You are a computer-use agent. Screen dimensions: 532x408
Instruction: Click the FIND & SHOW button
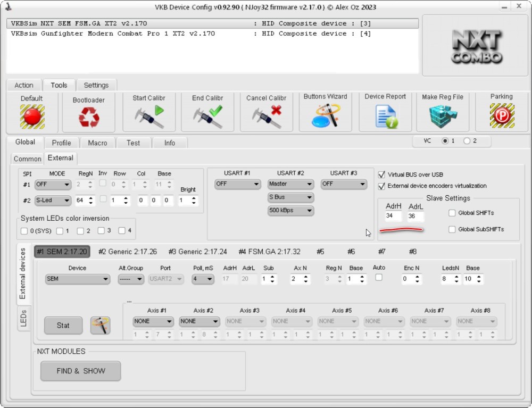click(x=81, y=371)
